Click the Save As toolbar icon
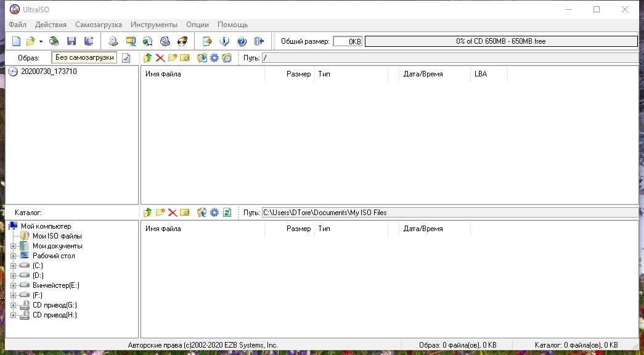 (89, 41)
